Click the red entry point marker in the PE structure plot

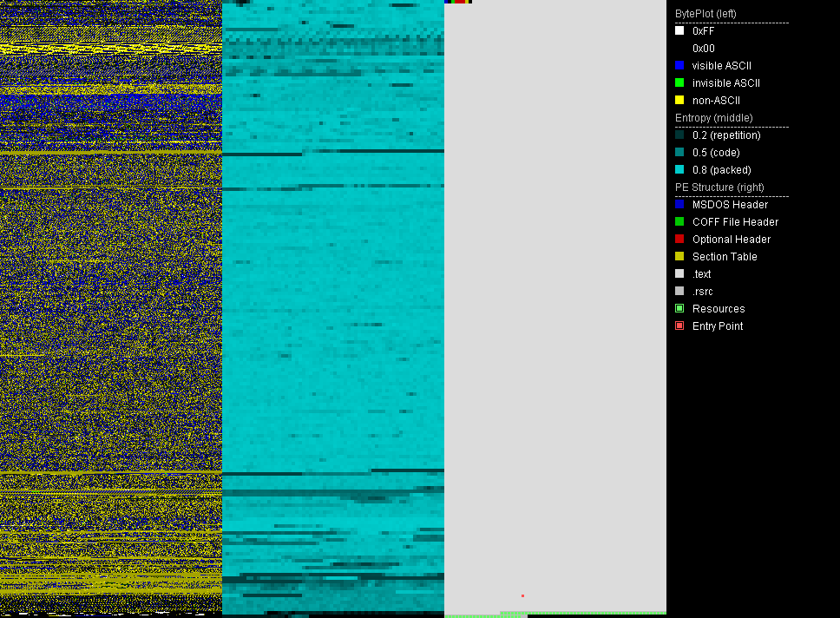pyautogui.click(x=522, y=595)
